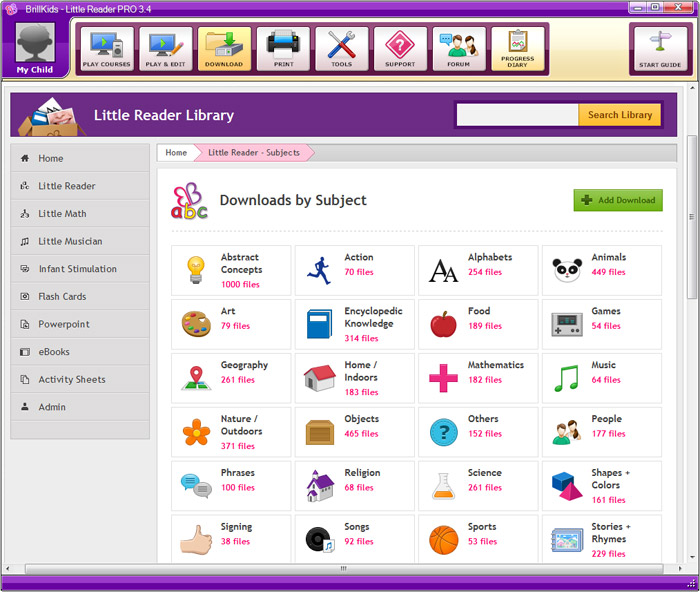This screenshot has width=700, height=592.
Task: Click the Songs record icon
Action: (320, 540)
